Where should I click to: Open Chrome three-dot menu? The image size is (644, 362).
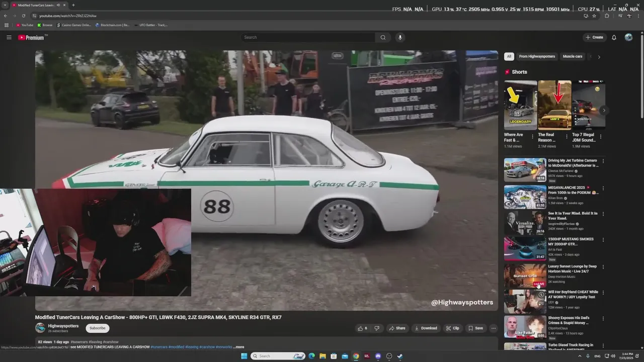(x=638, y=16)
